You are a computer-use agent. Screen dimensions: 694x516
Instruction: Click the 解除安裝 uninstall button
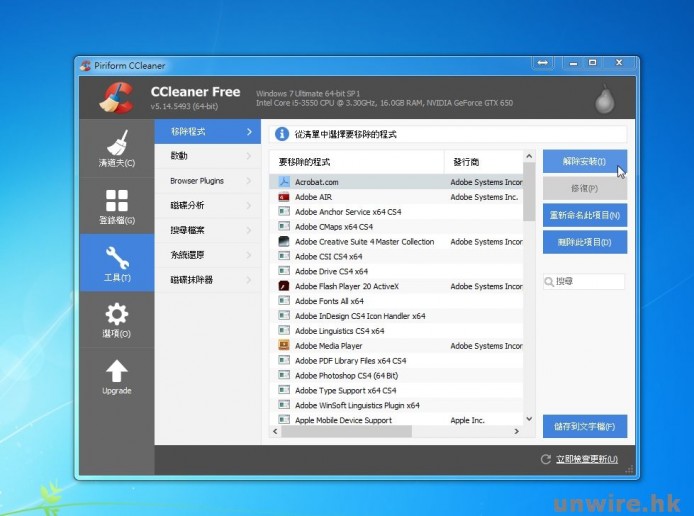(585, 161)
